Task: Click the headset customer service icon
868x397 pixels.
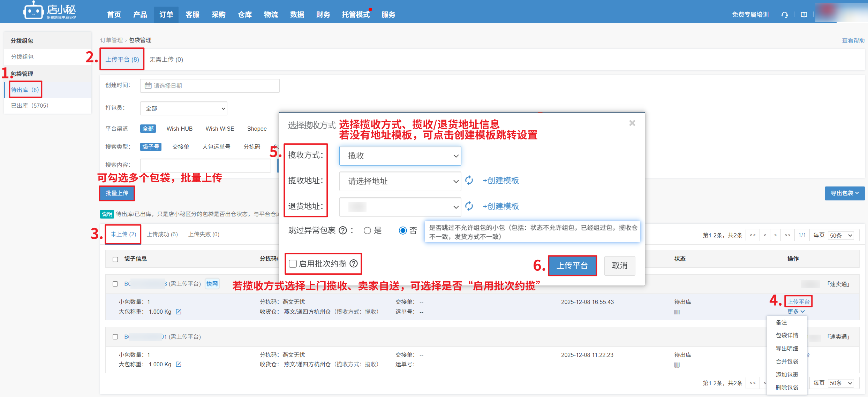Action: 785,15
